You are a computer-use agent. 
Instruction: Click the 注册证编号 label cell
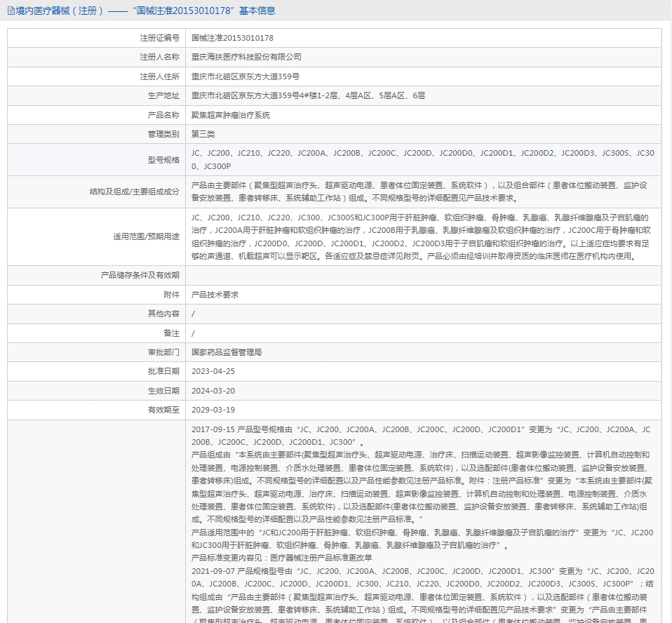pyautogui.click(x=96, y=38)
